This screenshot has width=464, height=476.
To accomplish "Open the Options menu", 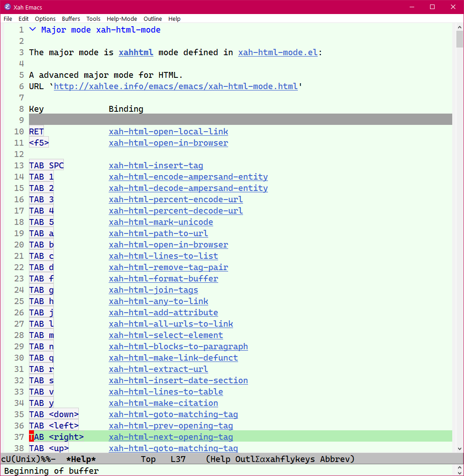I will click(45, 19).
